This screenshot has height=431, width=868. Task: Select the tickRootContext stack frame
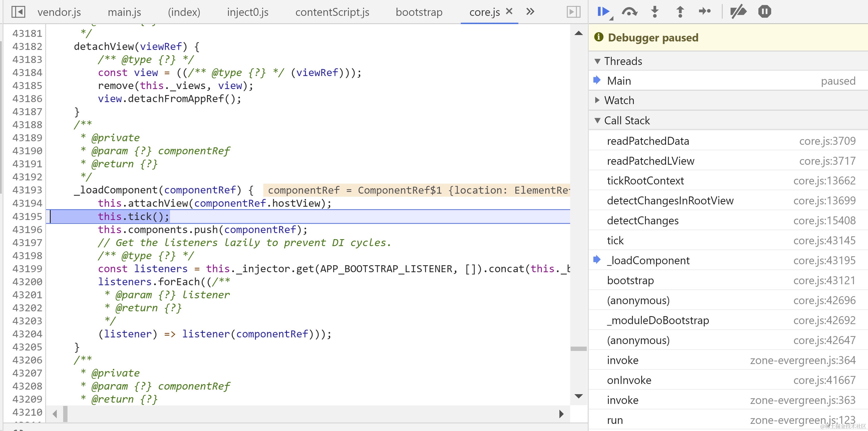(645, 181)
